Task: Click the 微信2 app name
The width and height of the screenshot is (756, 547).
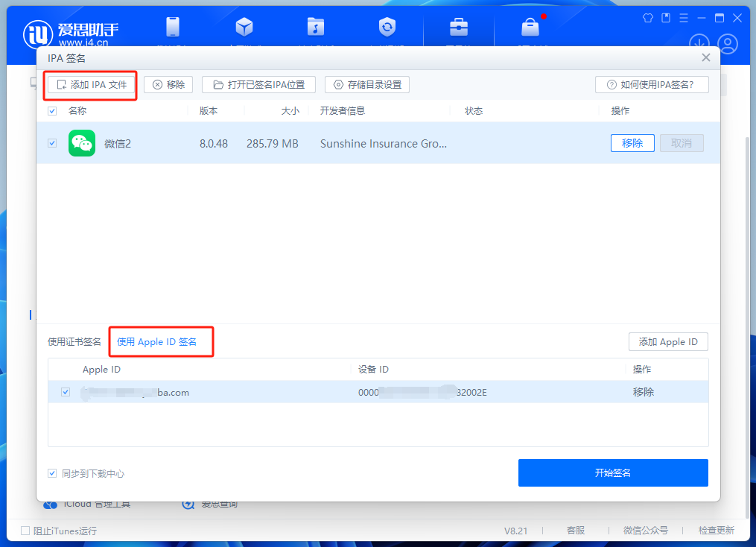Action: pyautogui.click(x=118, y=144)
